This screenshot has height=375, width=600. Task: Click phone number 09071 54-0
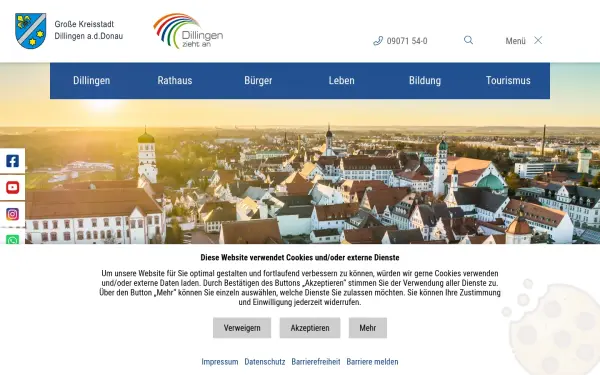[x=407, y=41]
